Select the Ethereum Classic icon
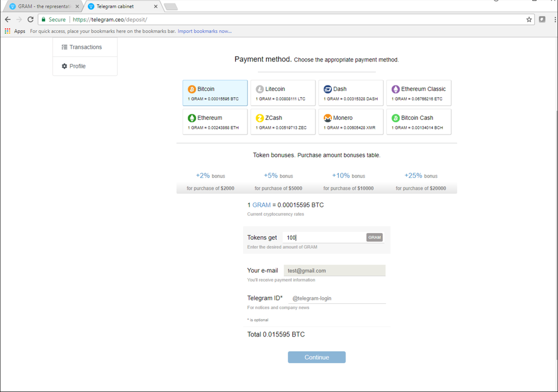This screenshot has width=558, height=392. pyautogui.click(x=396, y=89)
